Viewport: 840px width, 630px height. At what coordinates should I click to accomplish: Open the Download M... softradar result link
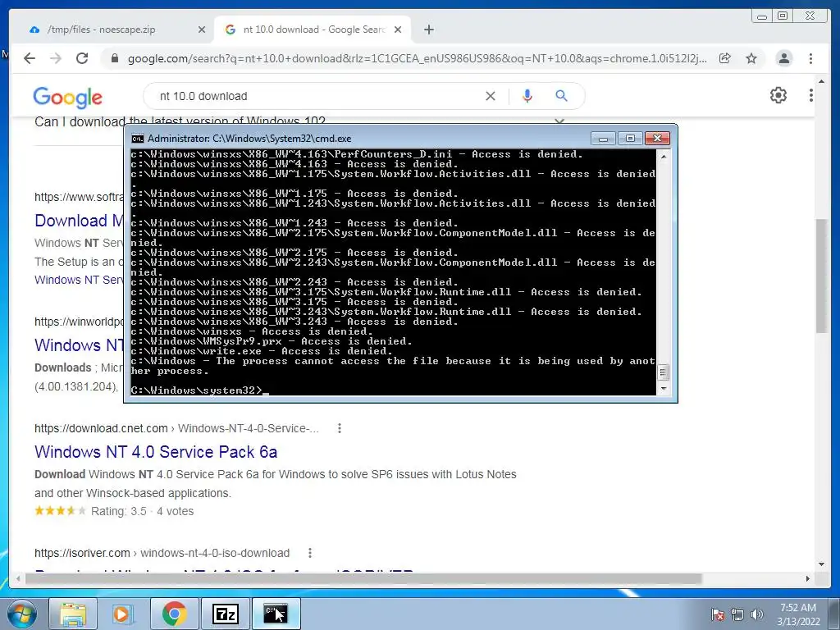79,221
